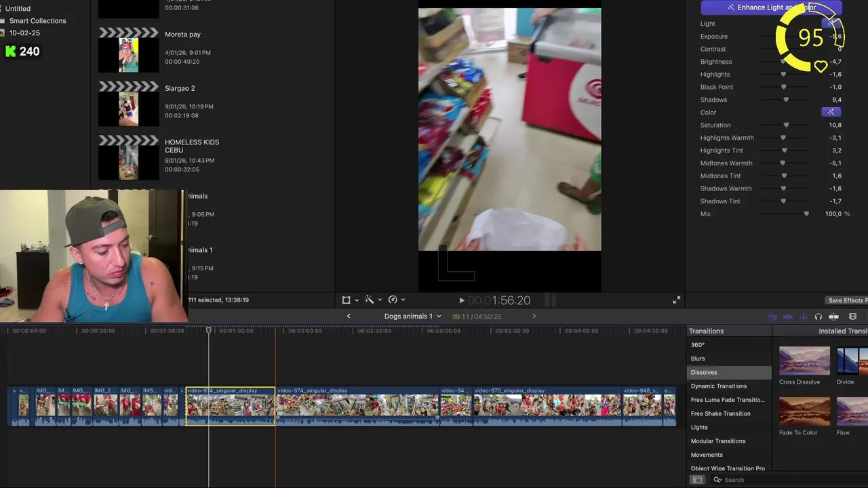The height and width of the screenshot is (488, 868).
Task: Enter fullscreen viewer with the arrows icon
Action: tap(676, 300)
